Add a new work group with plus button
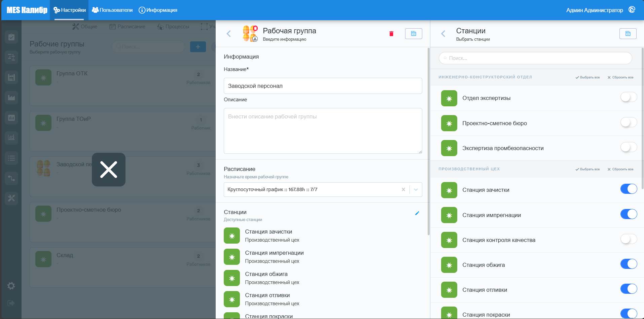Image resolution: width=644 pixels, height=319 pixels. pyautogui.click(x=198, y=47)
